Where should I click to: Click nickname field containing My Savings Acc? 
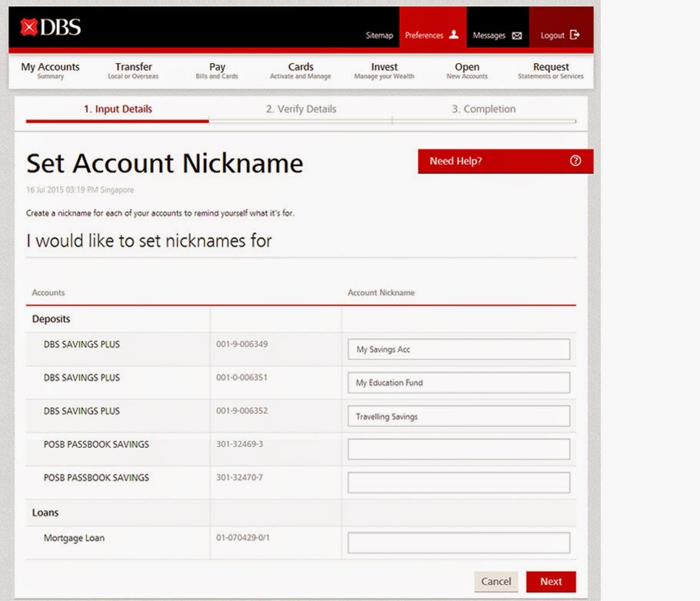tap(458, 349)
